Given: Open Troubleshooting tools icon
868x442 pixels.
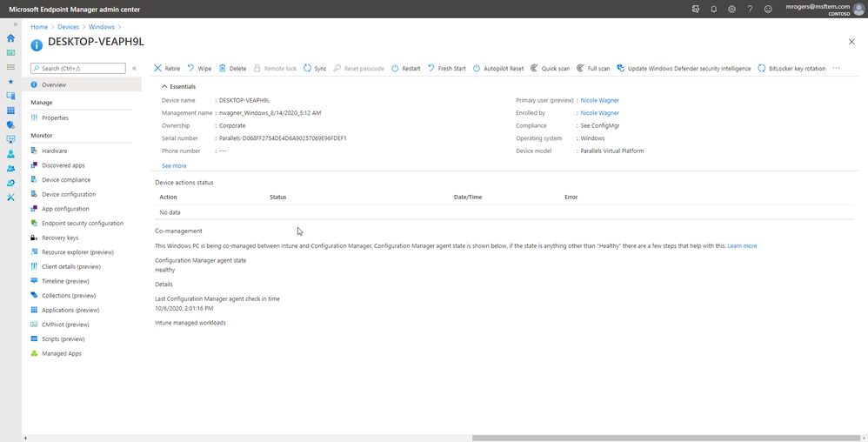Looking at the screenshot, I should tap(10, 198).
